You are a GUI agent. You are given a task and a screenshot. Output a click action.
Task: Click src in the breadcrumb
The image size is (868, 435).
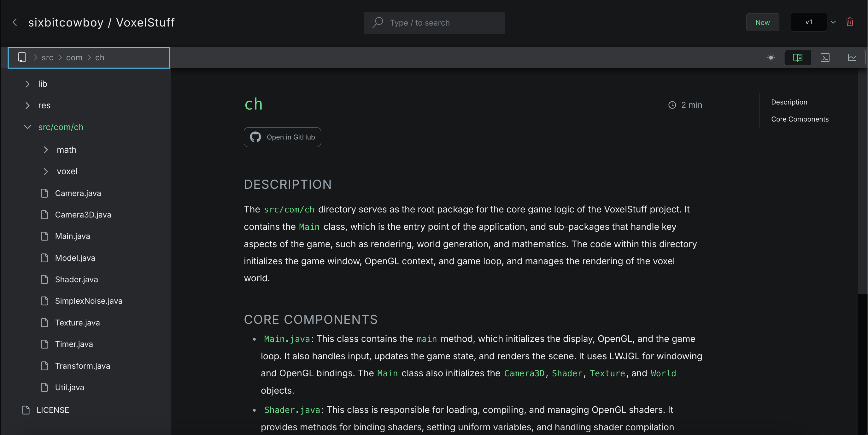(x=48, y=58)
